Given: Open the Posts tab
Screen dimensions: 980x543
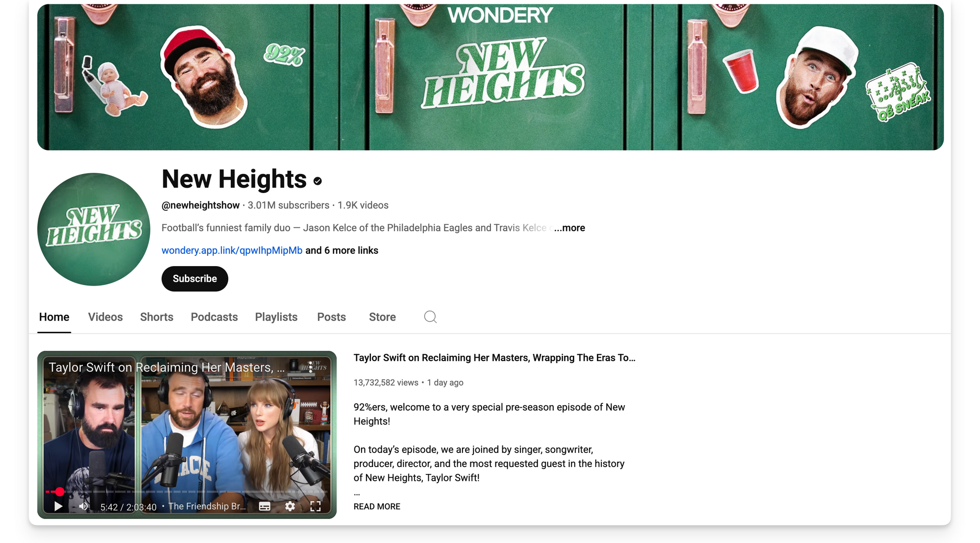Looking at the screenshot, I should click(x=331, y=317).
